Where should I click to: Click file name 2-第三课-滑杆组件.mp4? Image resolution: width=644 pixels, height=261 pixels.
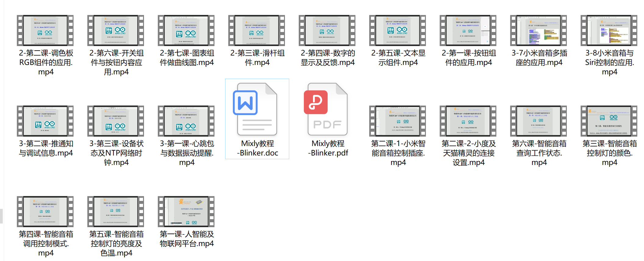point(257,58)
